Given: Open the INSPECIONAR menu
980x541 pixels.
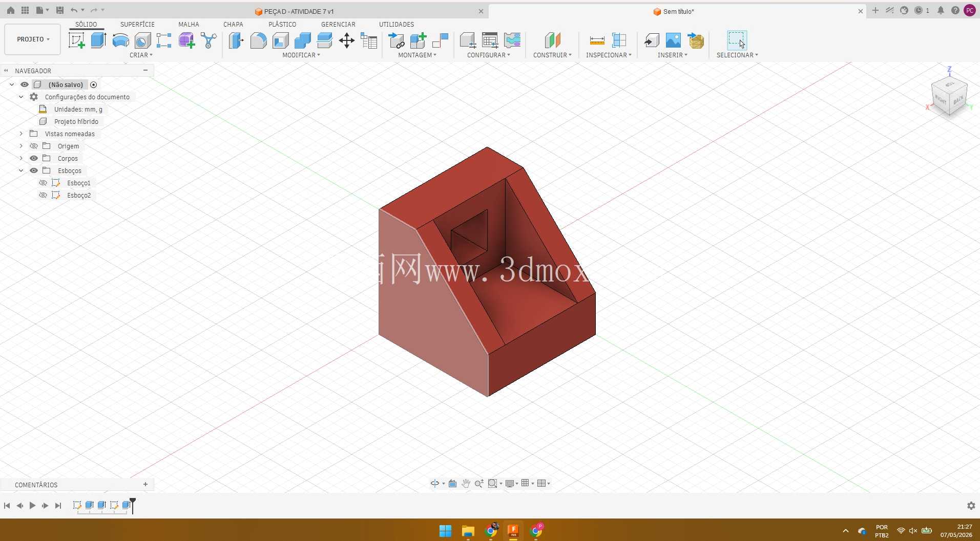Looking at the screenshot, I should click(x=609, y=55).
